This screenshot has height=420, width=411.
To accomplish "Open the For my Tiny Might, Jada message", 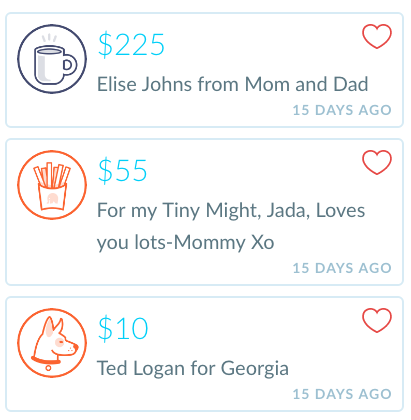I will pyautogui.click(x=231, y=226).
